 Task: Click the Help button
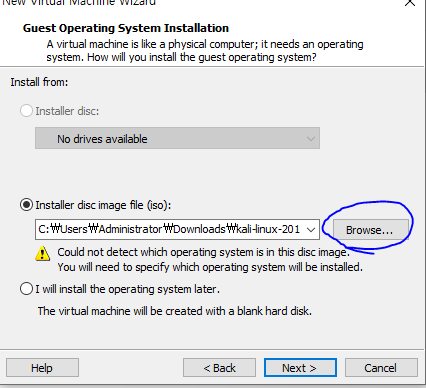pos(42,368)
